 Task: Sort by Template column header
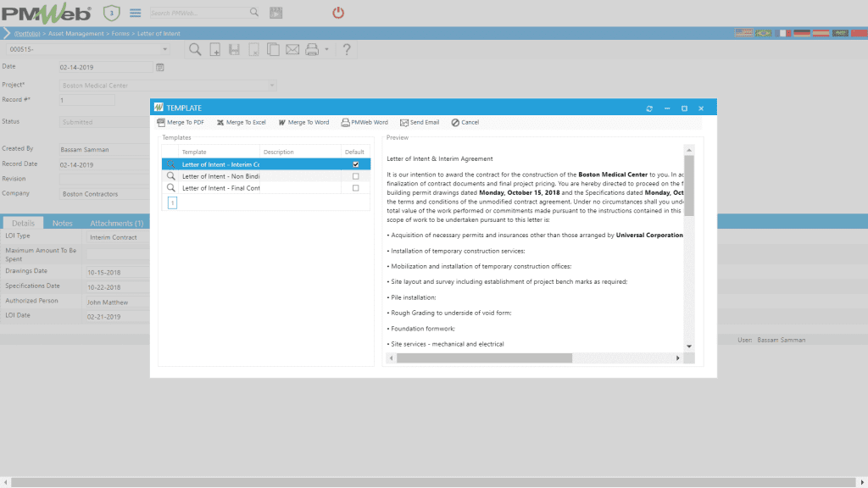pos(194,152)
